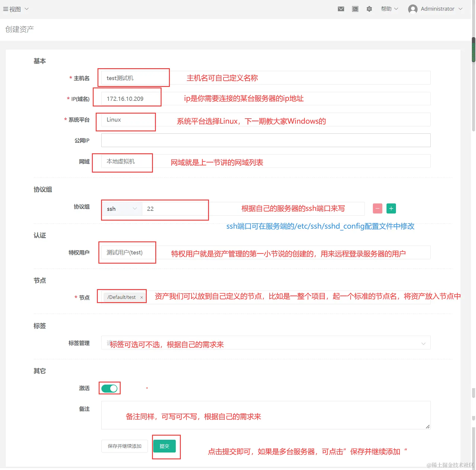476x470 pixels.
Task: Click the 基本 section heading
Action: point(40,61)
